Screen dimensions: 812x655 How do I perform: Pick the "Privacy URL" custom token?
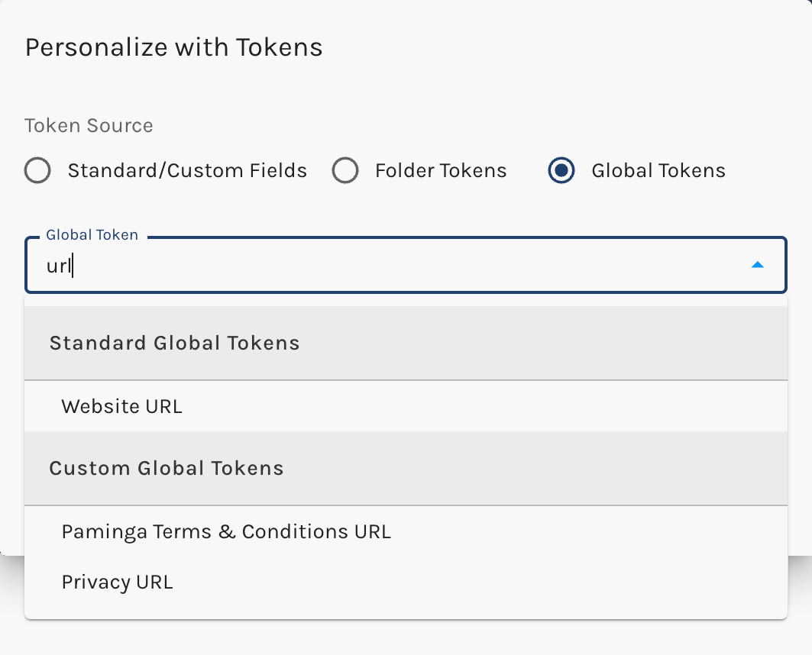[x=117, y=582]
